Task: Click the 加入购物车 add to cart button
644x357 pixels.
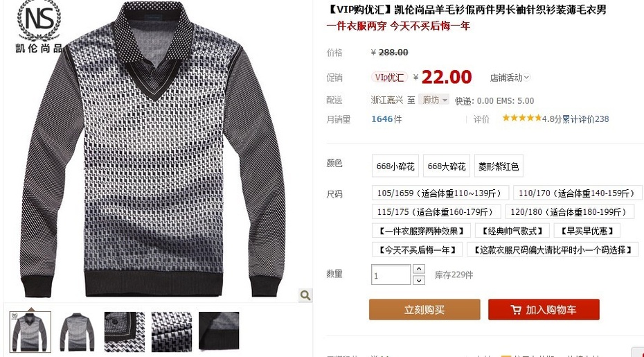Action: (544, 309)
